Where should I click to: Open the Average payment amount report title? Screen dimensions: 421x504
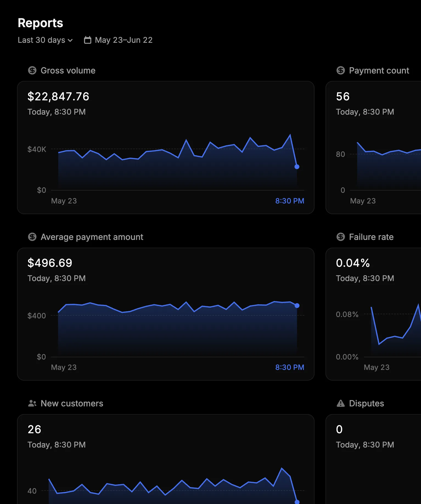(x=92, y=237)
